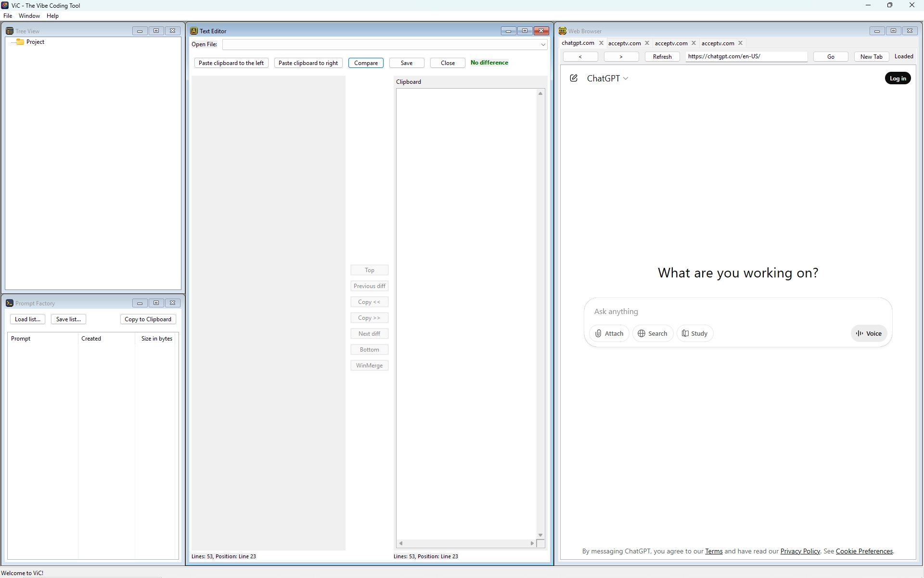The height and width of the screenshot is (578, 924).
Task: Start Voice mode in ChatGPT
Action: tap(869, 333)
